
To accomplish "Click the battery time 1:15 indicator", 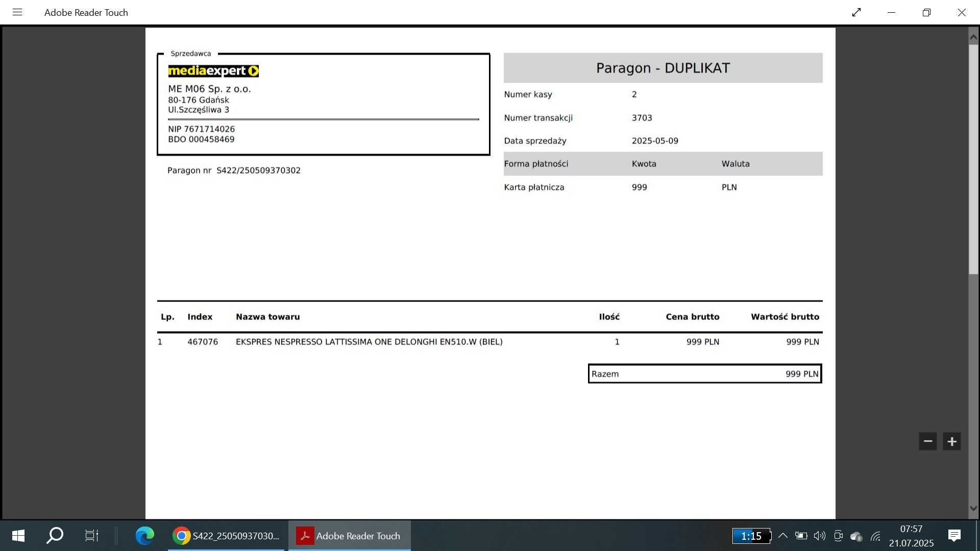I will [752, 536].
